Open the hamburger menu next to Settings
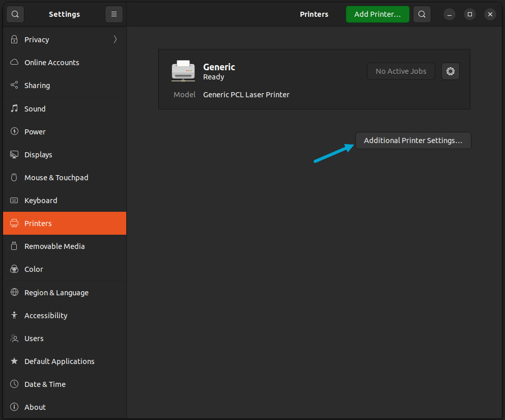 tap(114, 14)
